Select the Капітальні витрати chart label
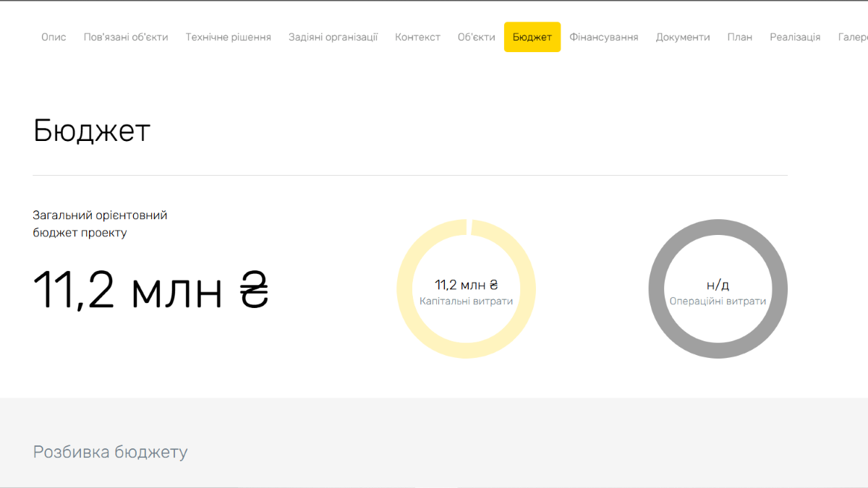The image size is (868, 488). pyautogui.click(x=466, y=301)
